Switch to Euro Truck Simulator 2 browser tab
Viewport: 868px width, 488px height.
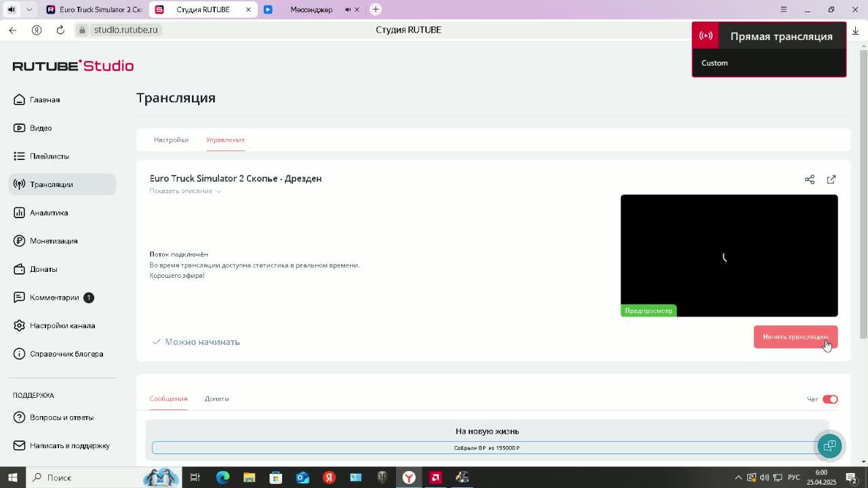(x=94, y=9)
